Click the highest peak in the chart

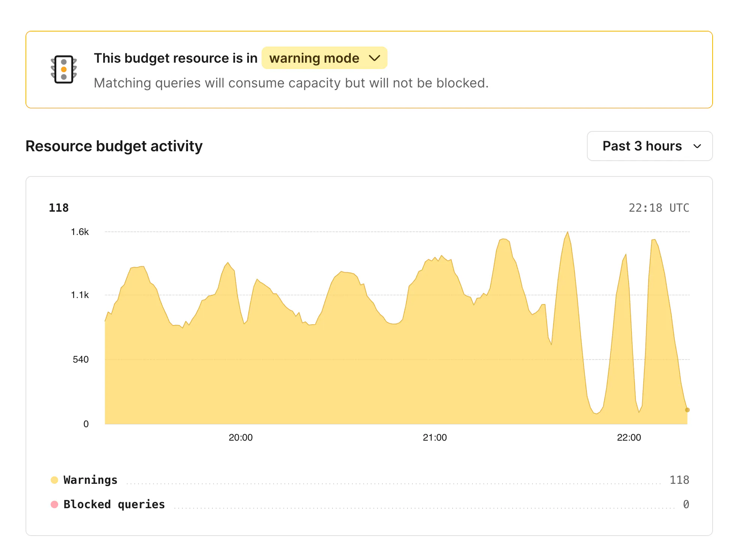tap(567, 233)
